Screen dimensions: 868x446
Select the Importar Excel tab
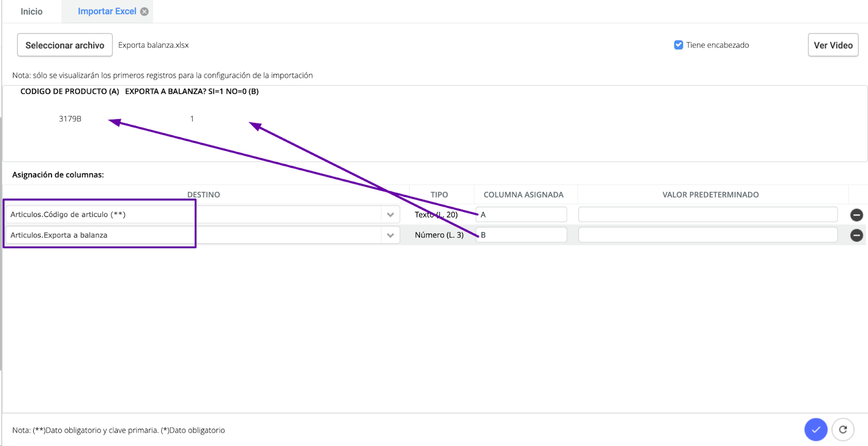coord(107,11)
